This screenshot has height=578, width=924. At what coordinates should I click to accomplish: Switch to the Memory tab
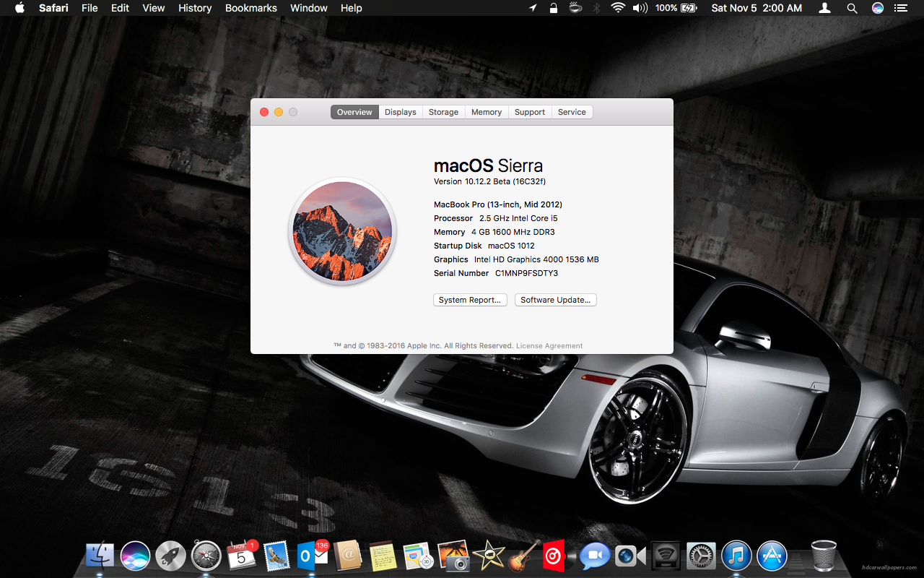click(x=487, y=112)
